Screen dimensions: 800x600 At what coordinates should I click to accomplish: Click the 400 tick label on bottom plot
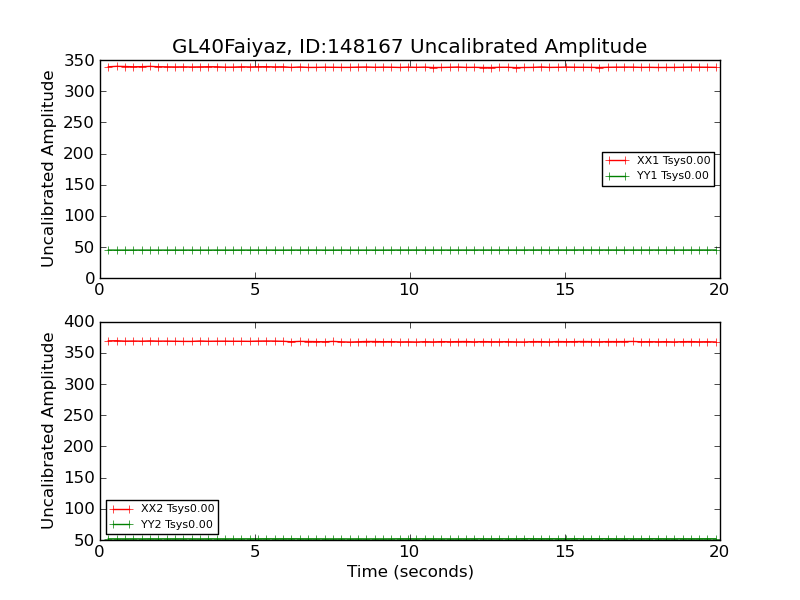click(x=79, y=322)
